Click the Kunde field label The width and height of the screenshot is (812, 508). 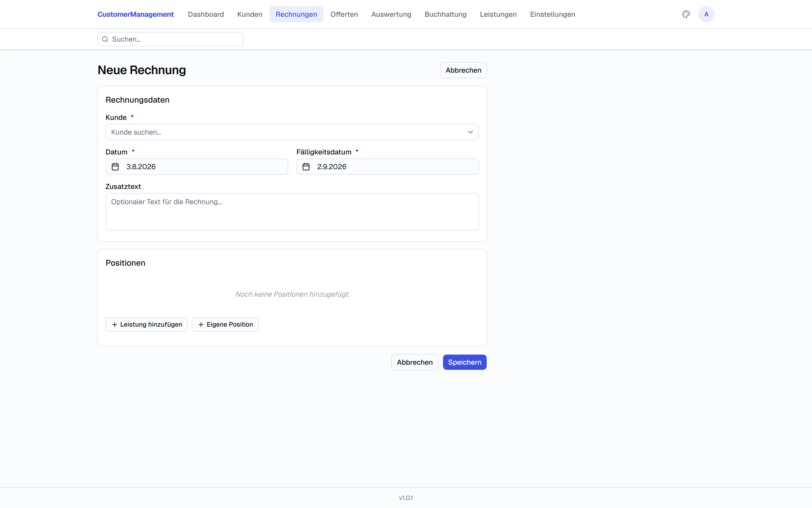tap(116, 117)
